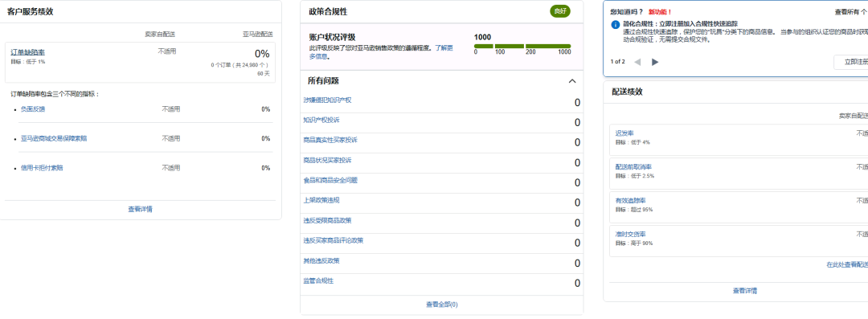Click the '1 of 2' tip counter

pyautogui.click(x=618, y=62)
